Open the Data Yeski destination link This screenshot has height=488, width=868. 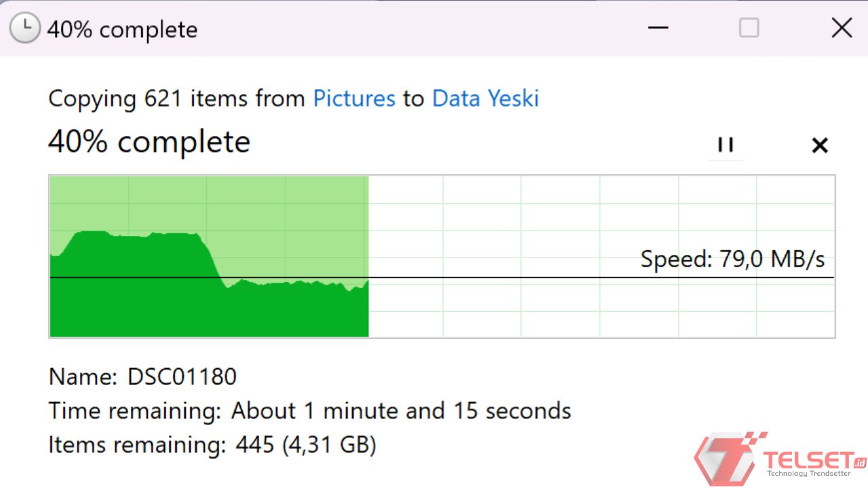pyautogui.click(x=485, y=99)
